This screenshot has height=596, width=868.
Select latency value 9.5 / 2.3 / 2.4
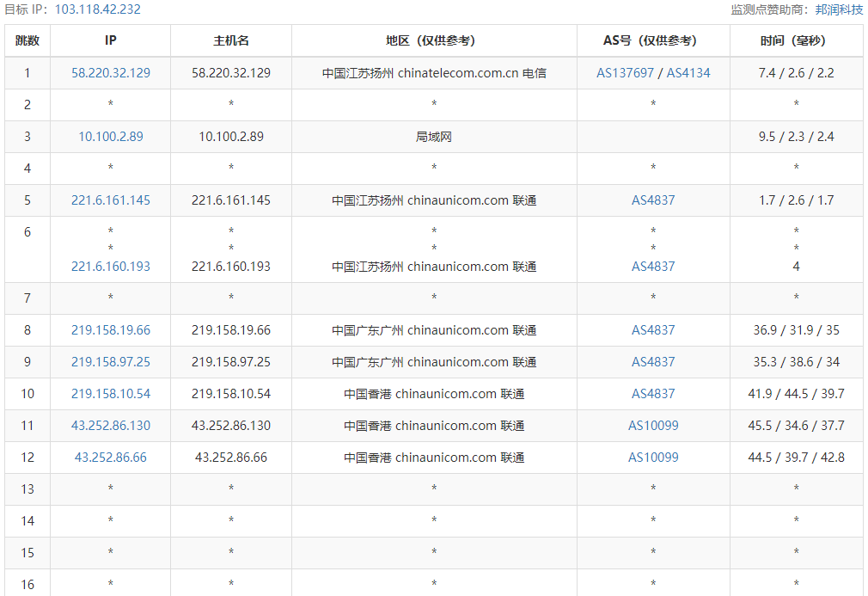pyautogui.click(x=796, y=136)
